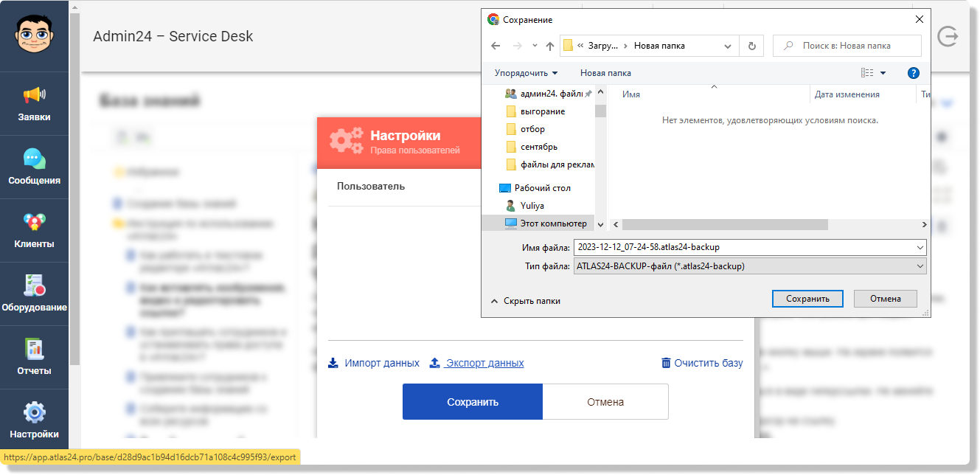Click the horizontal scrollbar in file list

[x=726, y=224]
